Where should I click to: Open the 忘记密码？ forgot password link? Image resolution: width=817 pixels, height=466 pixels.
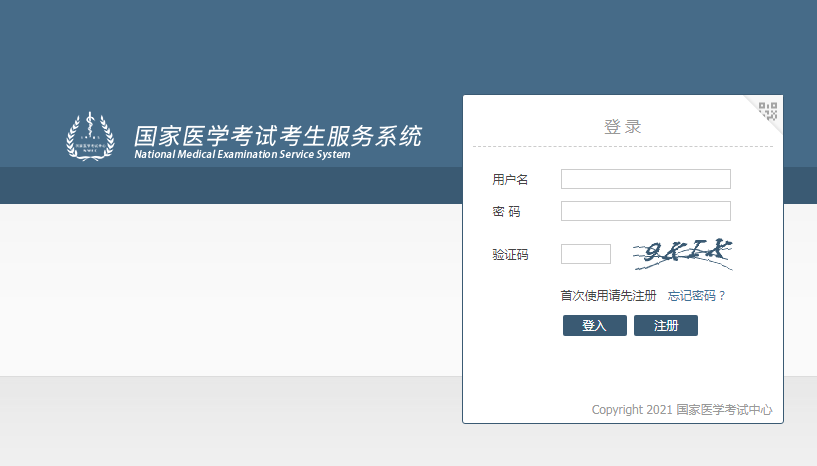tap(696, 295)
